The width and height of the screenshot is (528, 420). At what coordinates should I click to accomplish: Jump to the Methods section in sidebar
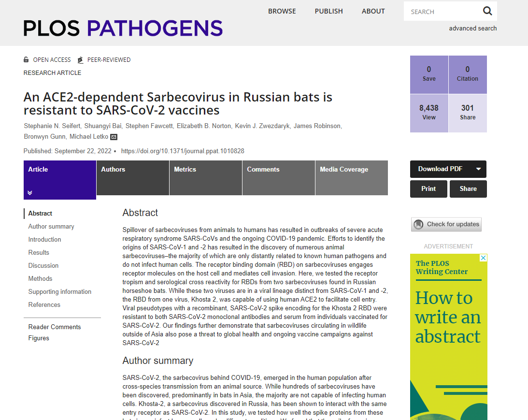point(41,278)
